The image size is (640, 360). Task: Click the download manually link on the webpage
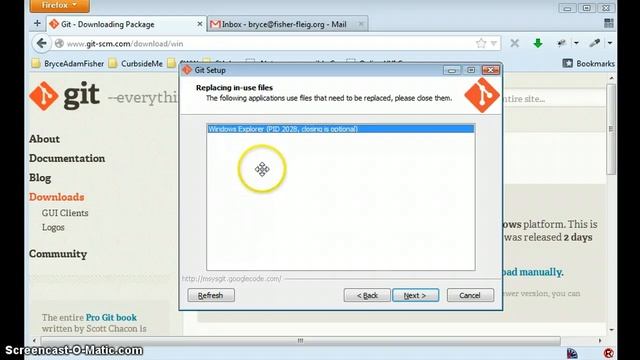pos(532,272)
